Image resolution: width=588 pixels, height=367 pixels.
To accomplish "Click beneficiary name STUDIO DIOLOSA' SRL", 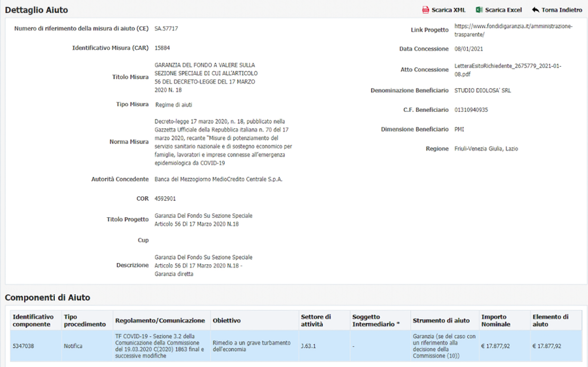I will (x=483, y=90).
